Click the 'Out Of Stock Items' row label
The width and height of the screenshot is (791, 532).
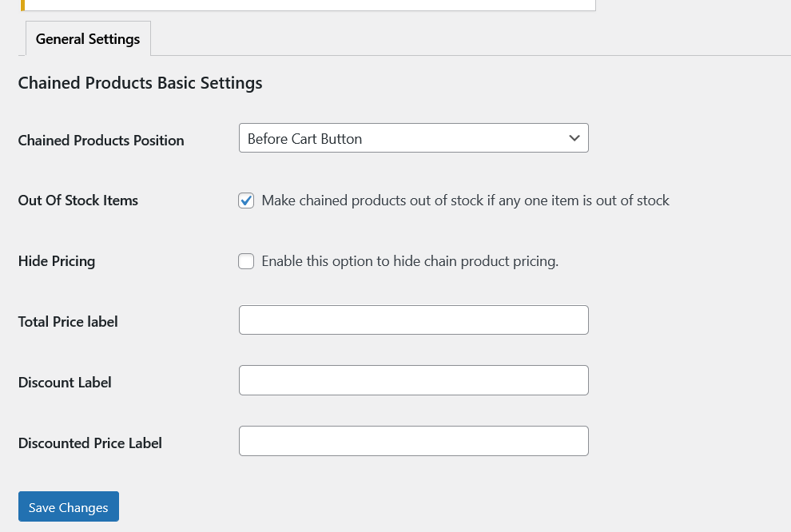tap(78, 200)
